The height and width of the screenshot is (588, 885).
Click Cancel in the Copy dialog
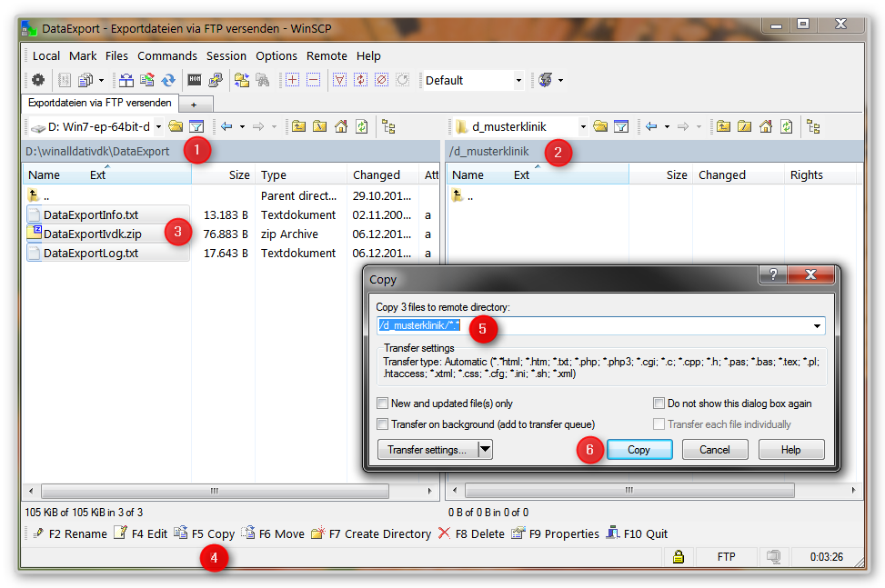pos(714,449)
